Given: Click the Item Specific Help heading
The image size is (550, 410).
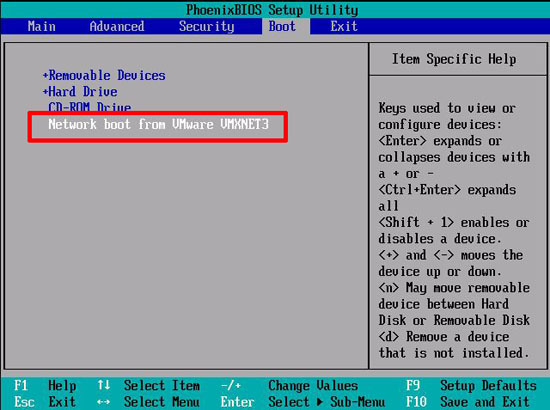Looking at the screenshot, I should pos(454,59).
